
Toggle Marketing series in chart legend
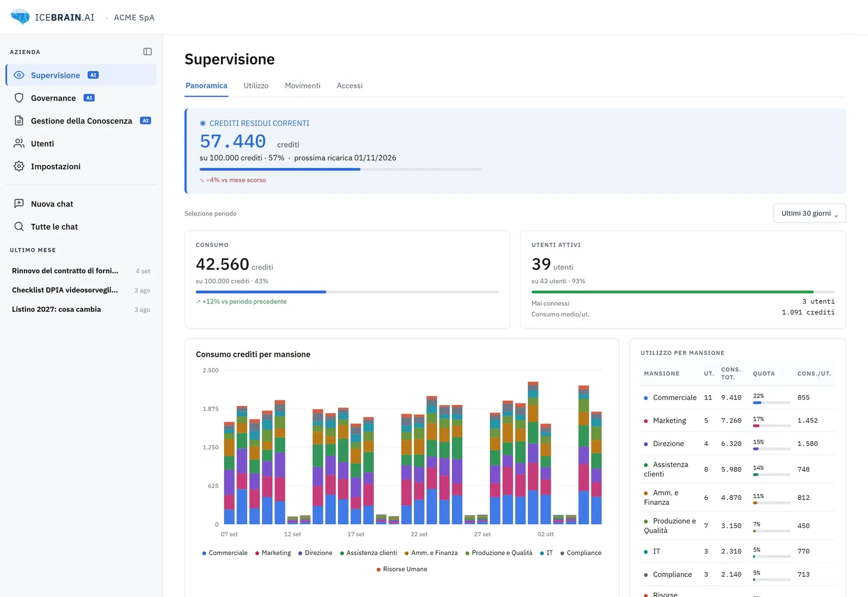[x=273, y=552]
